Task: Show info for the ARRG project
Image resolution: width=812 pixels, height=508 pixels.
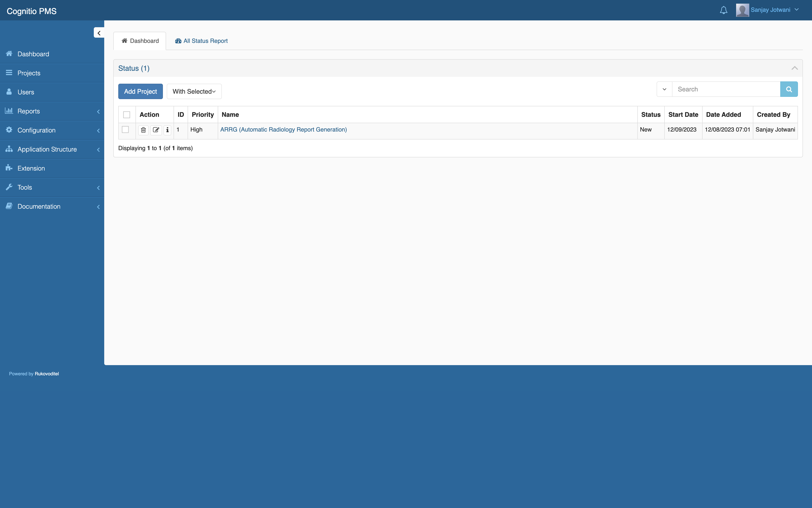Action: (167, 130)
